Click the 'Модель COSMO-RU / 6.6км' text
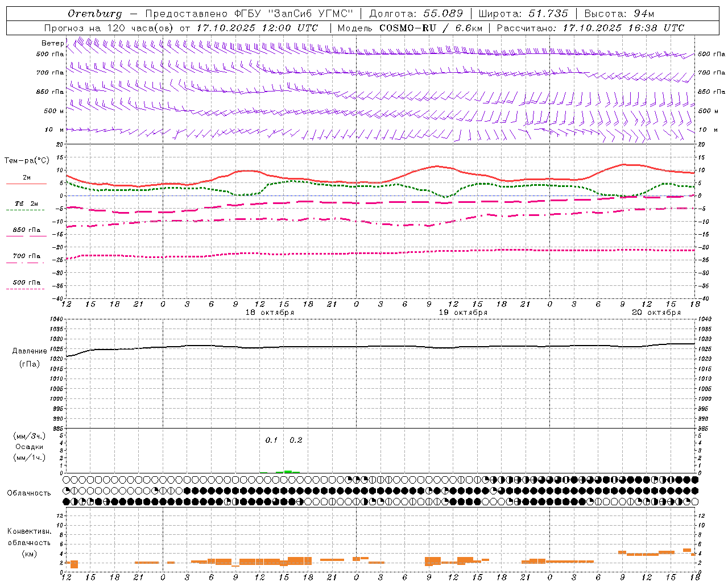Viewport: 728px width, 582px height. coord(410,28)
